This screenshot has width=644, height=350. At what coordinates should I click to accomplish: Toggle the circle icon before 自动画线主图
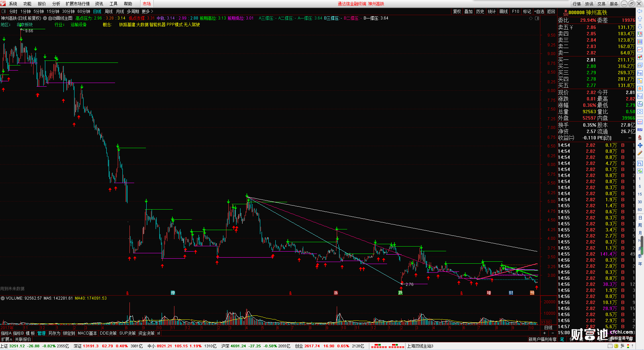[45, 18]
